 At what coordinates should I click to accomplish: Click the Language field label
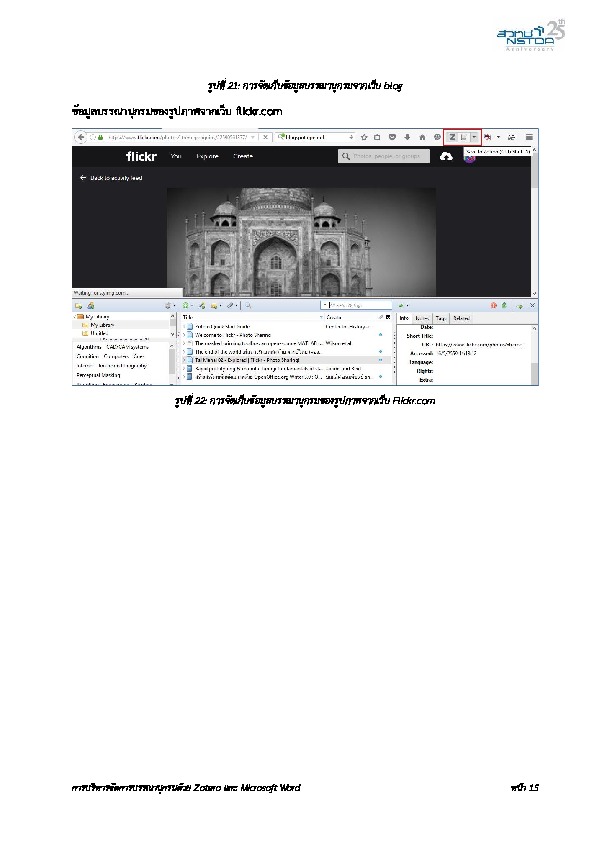tap(421, 362)
